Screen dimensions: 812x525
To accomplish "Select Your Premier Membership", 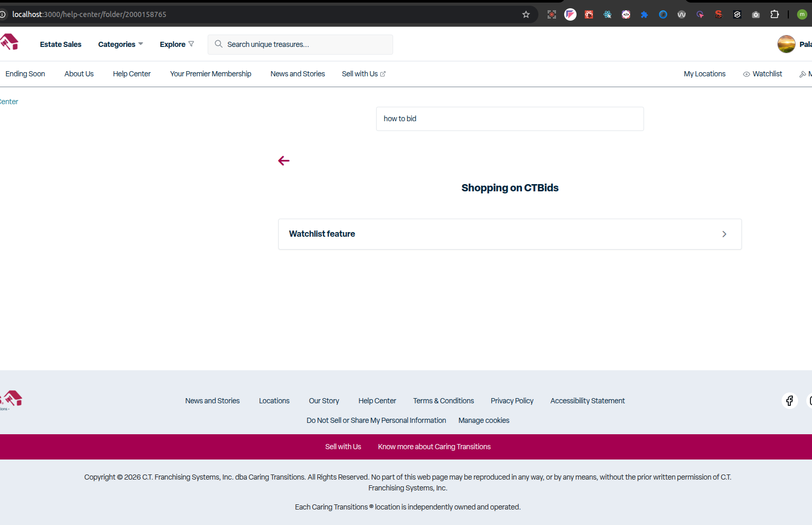I will (x=211, y=74).
